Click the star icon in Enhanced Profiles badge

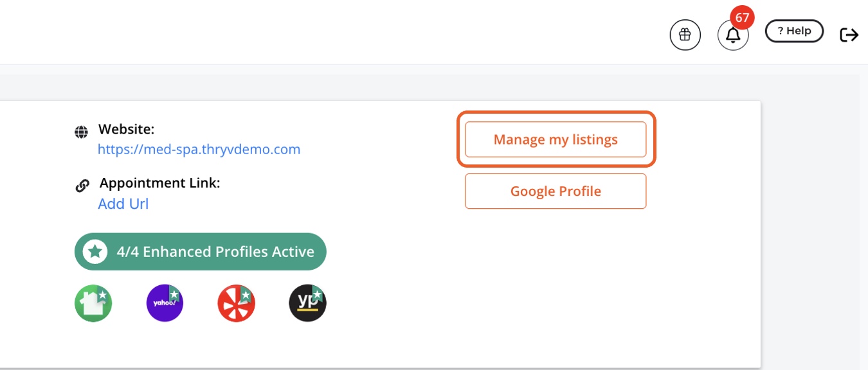click(x=95, y=252)
